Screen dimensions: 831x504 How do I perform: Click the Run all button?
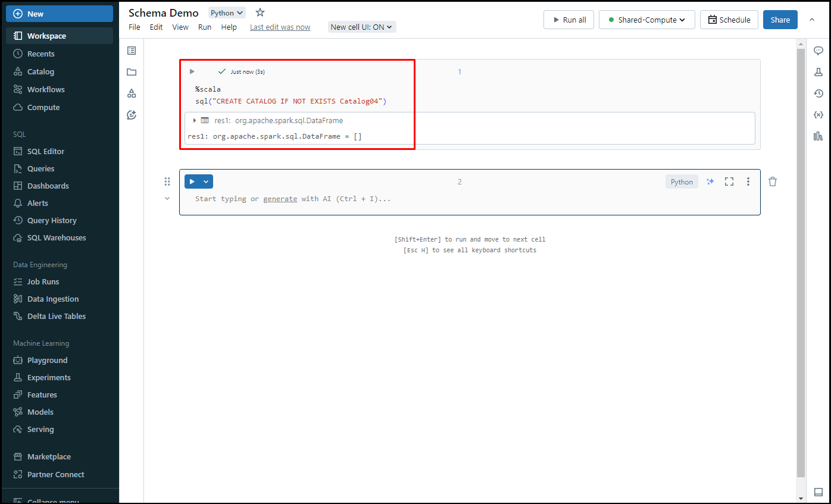569,20
